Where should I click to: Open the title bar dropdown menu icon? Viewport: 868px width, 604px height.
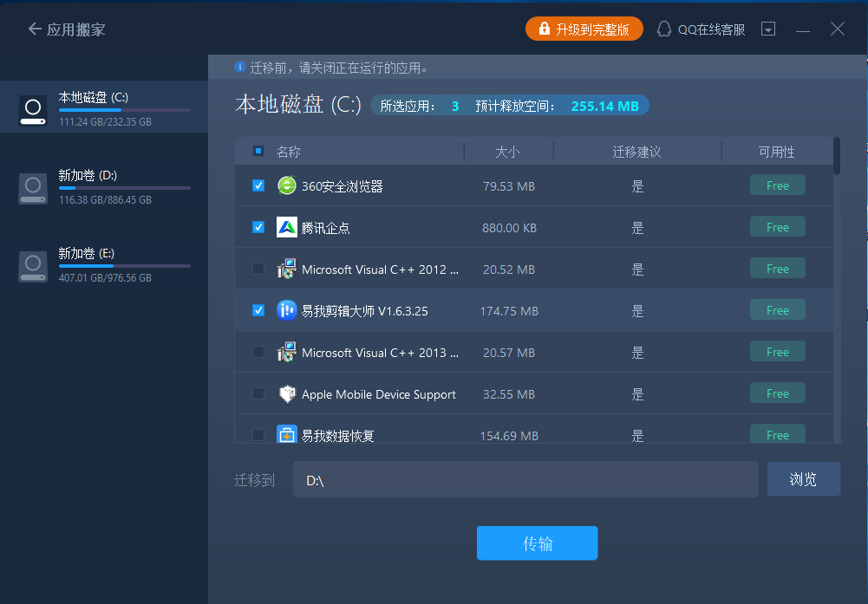(768, 29)
